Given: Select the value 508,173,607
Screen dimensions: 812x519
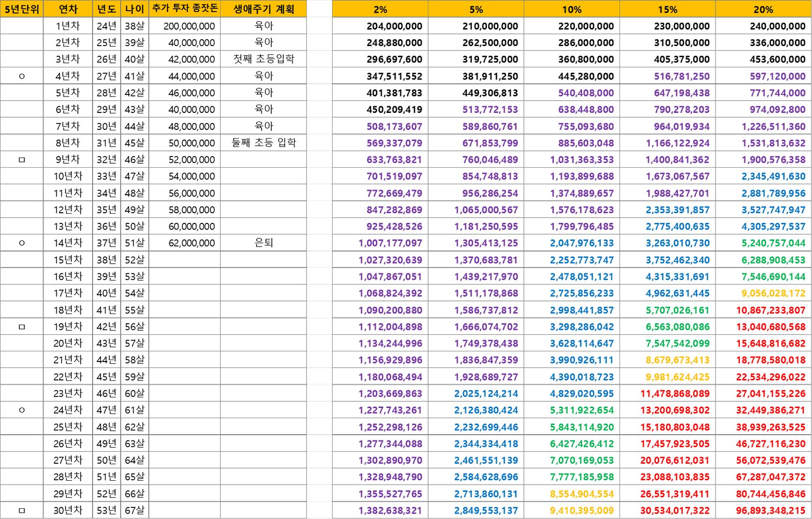Looking at the screenshot, I should pos(394,126).
